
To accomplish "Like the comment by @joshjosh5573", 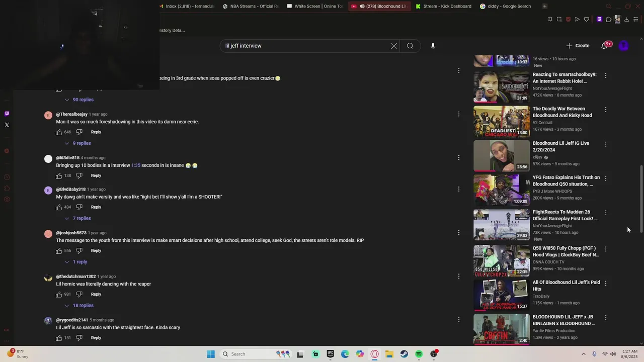I will [59, 251].
